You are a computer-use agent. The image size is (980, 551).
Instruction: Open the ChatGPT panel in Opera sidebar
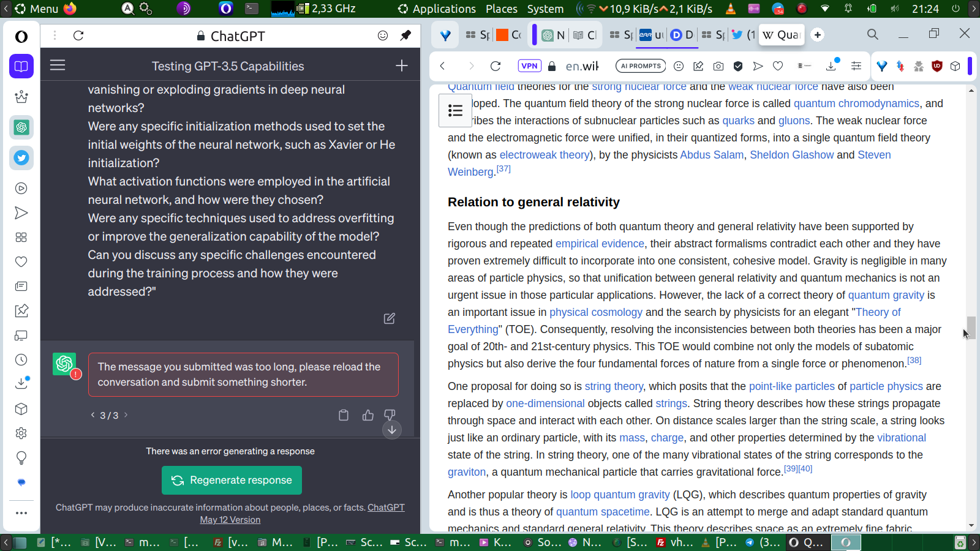21,127
